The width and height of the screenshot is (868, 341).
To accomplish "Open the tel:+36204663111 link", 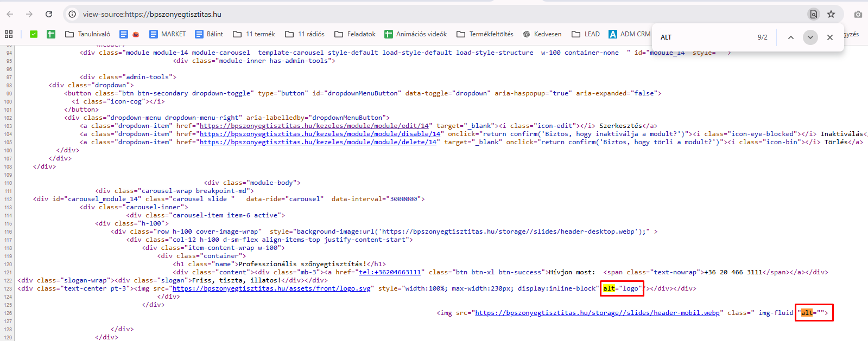I will point(390,272).
